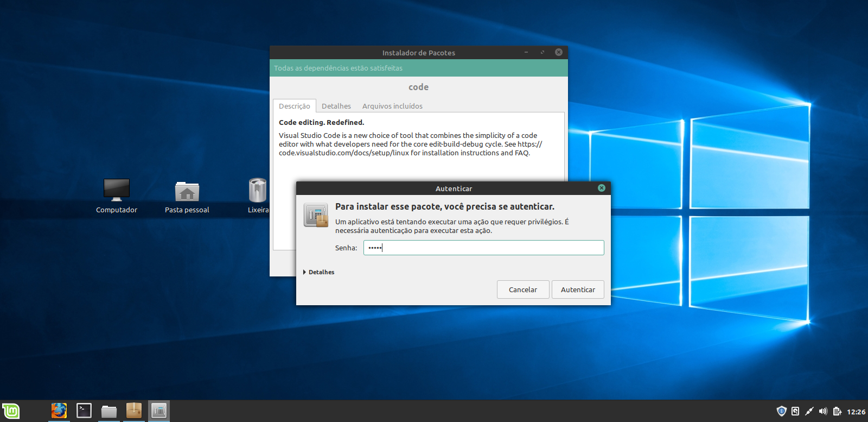
Task: Open the update manager shield tray icon
Action: [782, 411]
